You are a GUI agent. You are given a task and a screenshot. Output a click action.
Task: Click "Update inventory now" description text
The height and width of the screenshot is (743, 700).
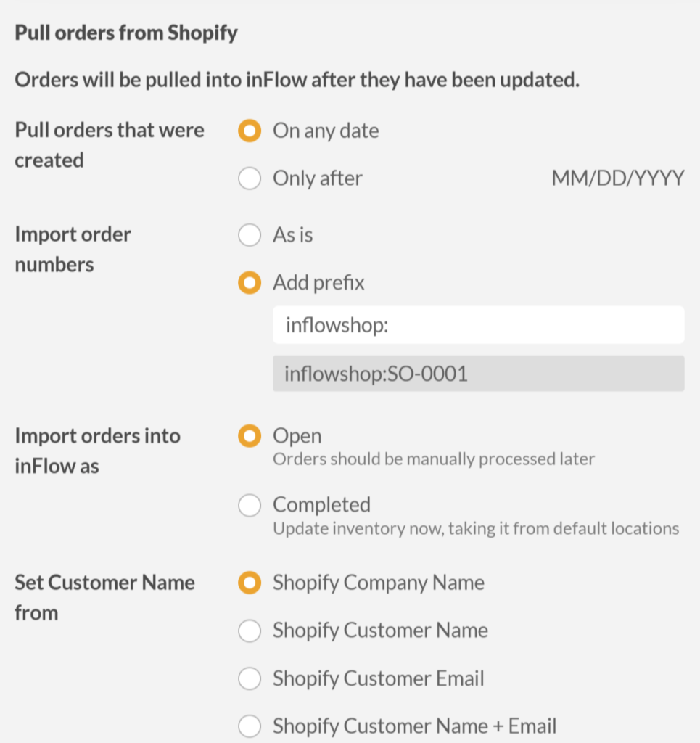pyautogui.click(x=476, y=528)
